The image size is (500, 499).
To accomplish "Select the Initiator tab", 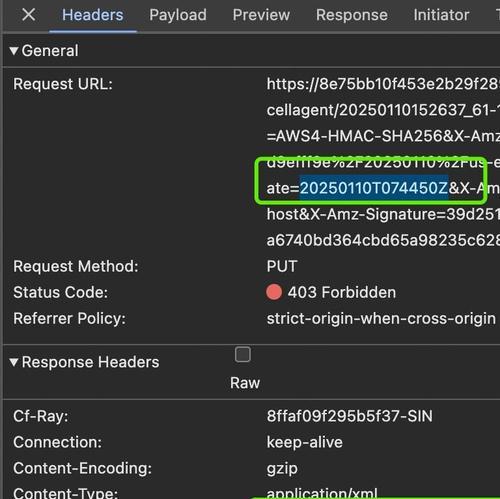I will pos(441,15).
